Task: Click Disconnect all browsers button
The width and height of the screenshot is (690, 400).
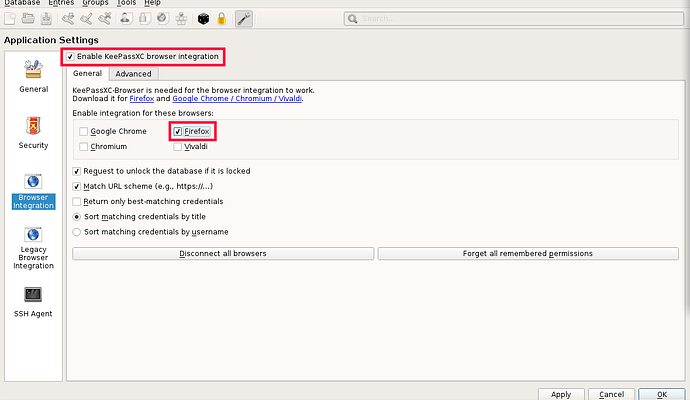Action: [x=222, y=254]
